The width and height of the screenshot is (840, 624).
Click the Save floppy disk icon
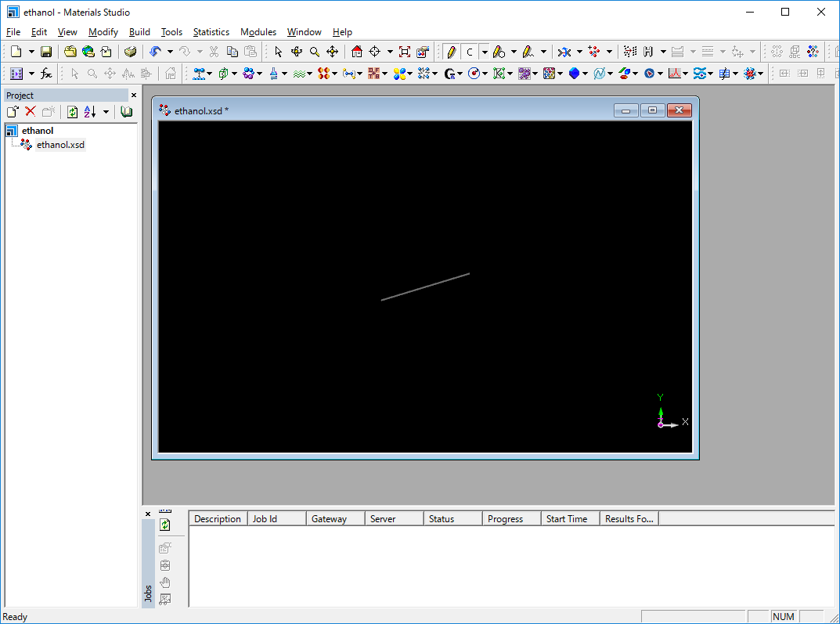click(x=46, y=52)
